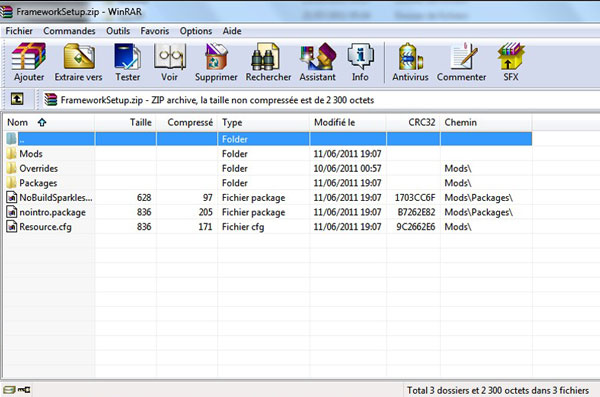
Task: Sort by the CRC32 column header
Action: pos(413,123)
